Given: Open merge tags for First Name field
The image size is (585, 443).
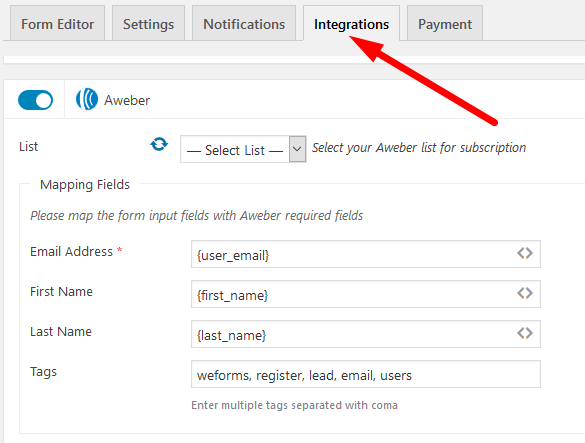Looking at the screenshot, I should pyautogui.click(x=525, y=293).
